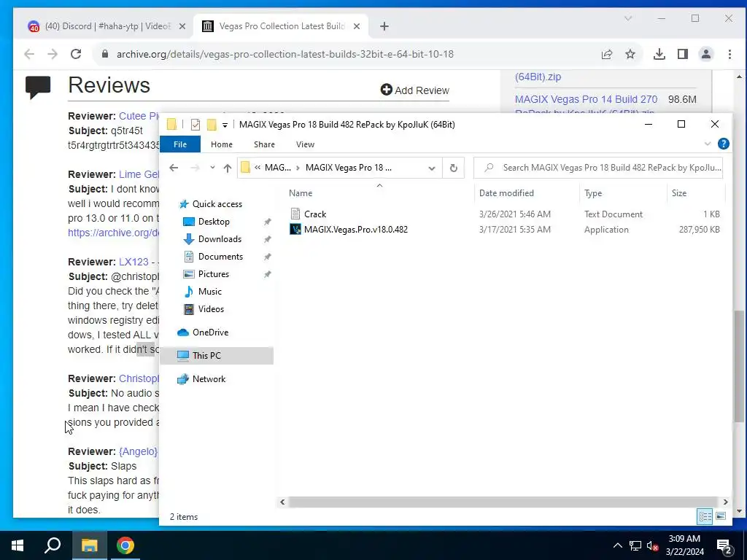The height and width of the screenshot is (560, 747).
Task: Click Chrome address bar URL
Action: pos(285,54)
